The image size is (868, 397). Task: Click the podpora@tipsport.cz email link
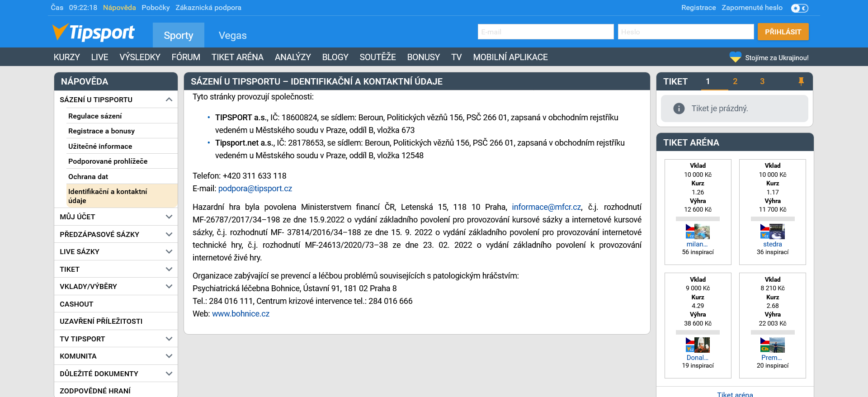(255, 189)
